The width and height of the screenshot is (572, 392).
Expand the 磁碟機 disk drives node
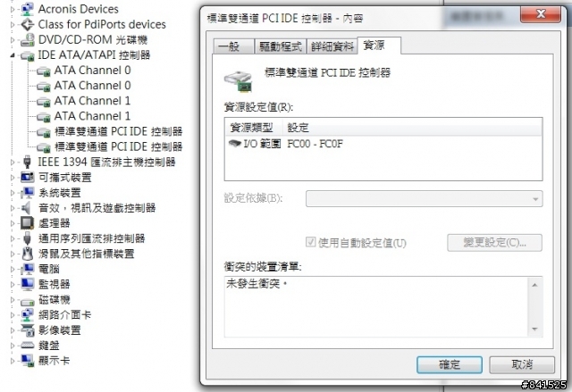(12, 300)
